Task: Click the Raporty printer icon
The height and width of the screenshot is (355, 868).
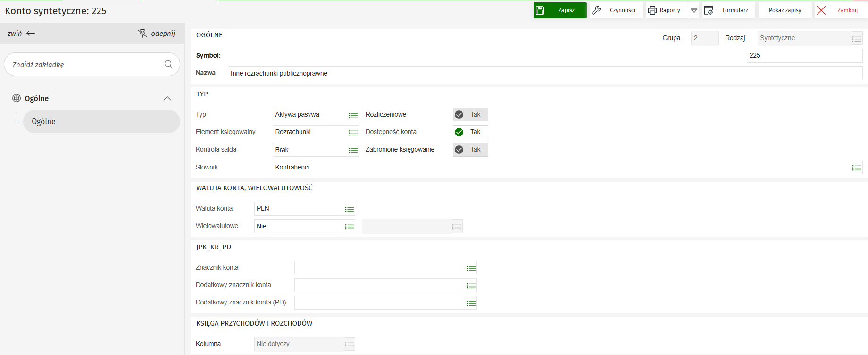Action: pos(652,10)
